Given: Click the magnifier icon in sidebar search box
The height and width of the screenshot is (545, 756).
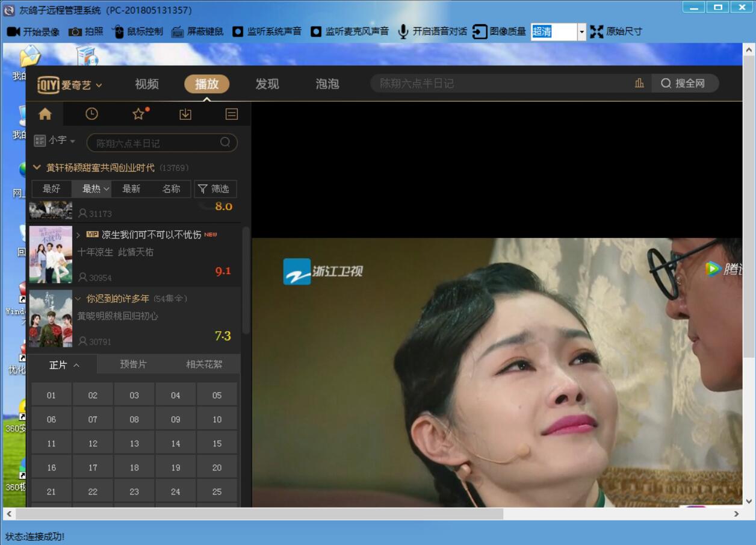Looking at the screenshot, I should click(225, 143).
